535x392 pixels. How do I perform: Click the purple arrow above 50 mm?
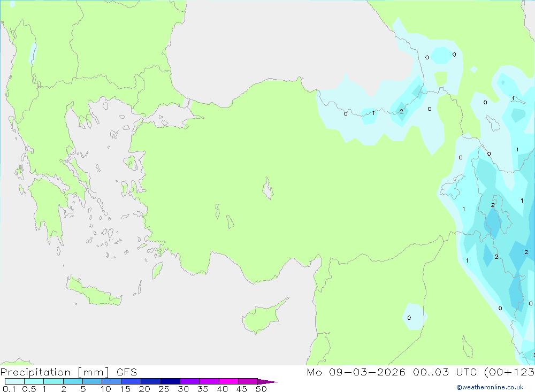[267, 381]
